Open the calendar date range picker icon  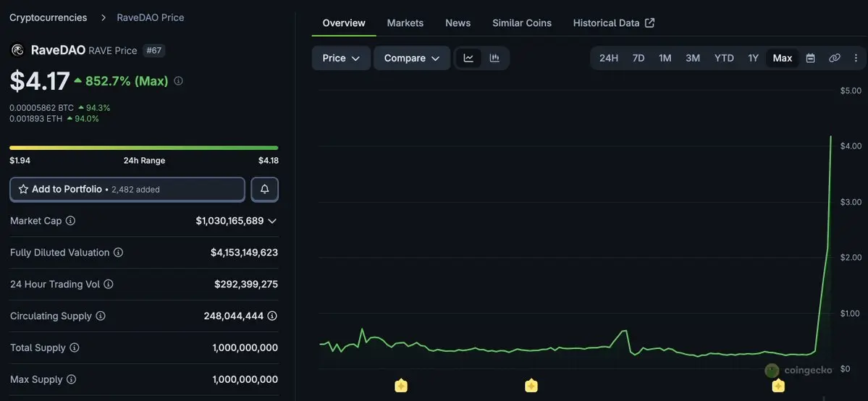click(810, 58)
